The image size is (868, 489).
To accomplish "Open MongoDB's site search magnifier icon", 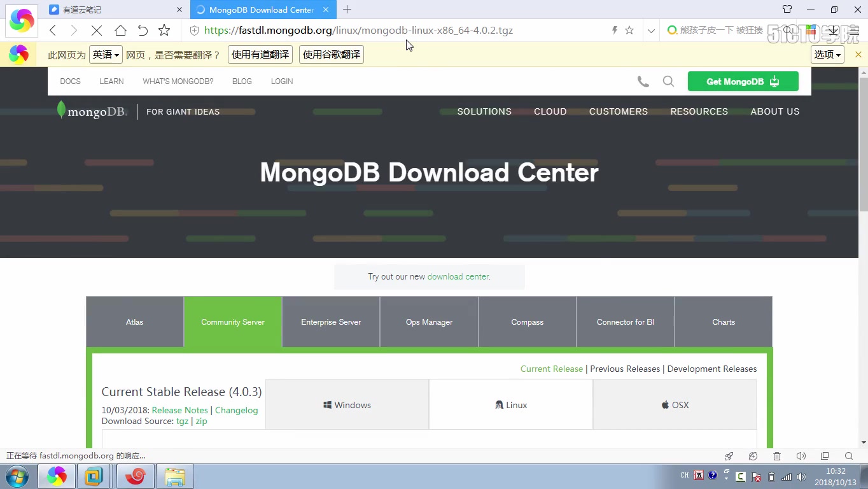I will (x=668, y=81).
